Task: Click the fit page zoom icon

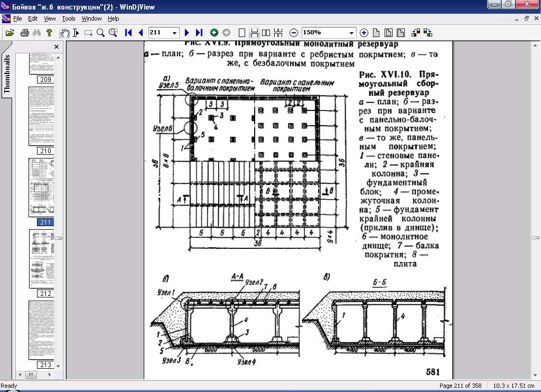Action: pos(388,33)
